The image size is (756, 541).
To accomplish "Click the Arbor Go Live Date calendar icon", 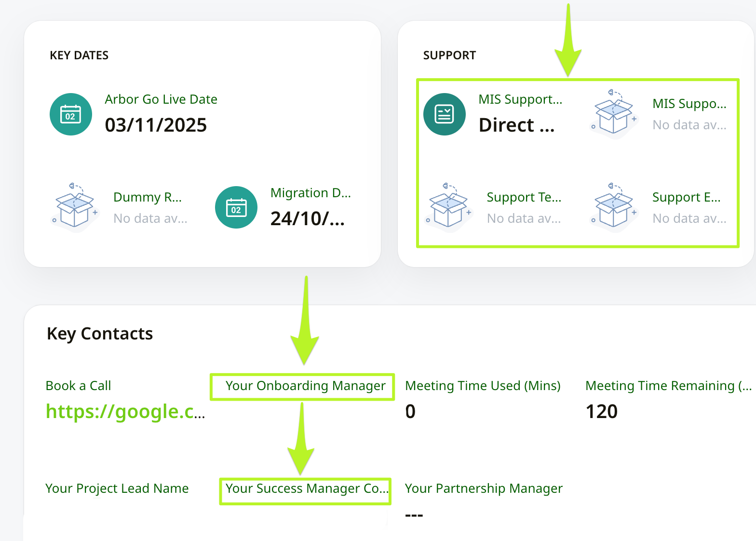I will pos(71,114).
